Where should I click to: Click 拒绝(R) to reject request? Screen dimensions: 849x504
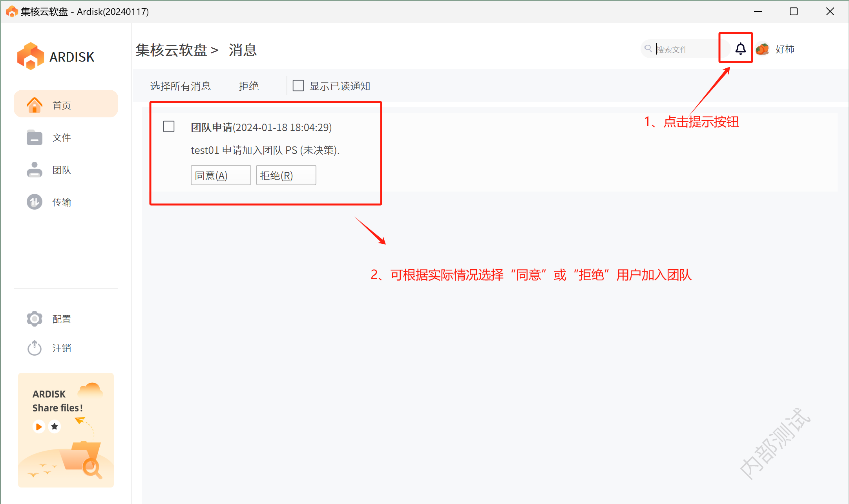click(286, 175)
